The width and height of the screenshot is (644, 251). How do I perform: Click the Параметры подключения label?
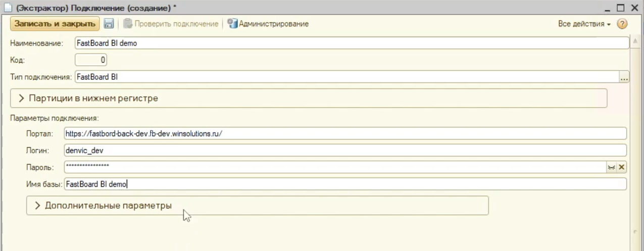tap(54, 118)
